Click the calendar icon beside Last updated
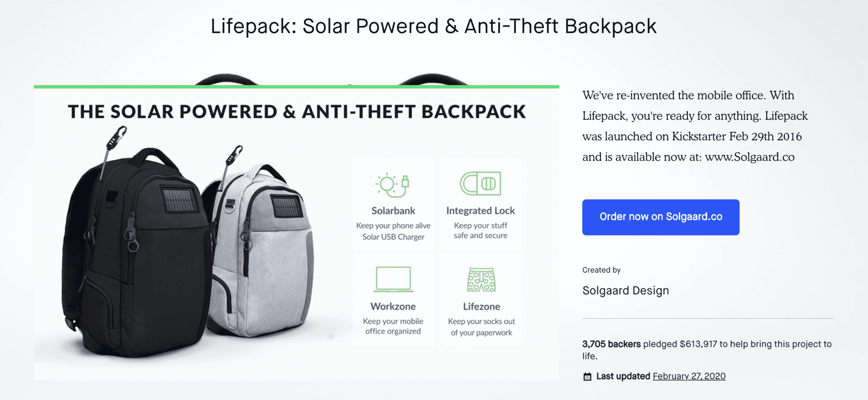 click(587, 376)
